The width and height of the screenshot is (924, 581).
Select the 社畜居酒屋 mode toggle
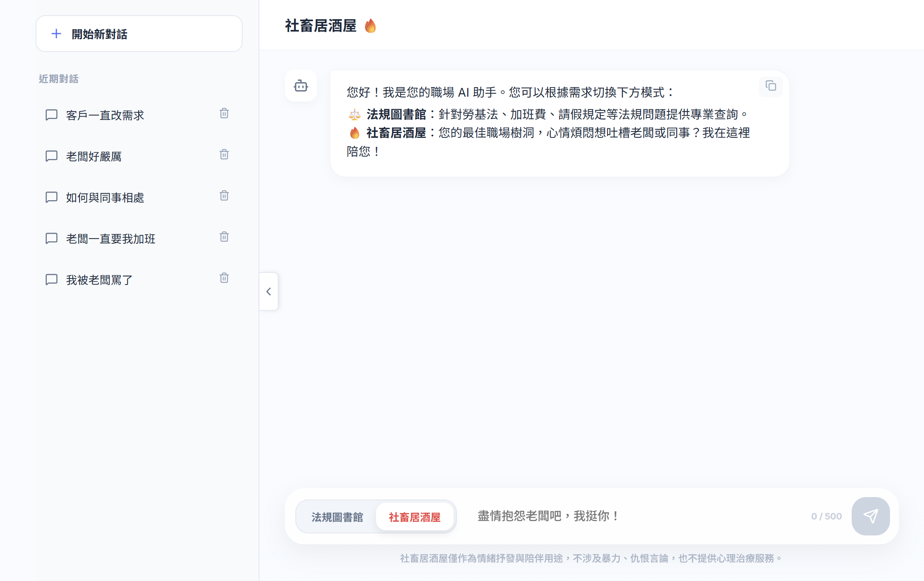414,517
